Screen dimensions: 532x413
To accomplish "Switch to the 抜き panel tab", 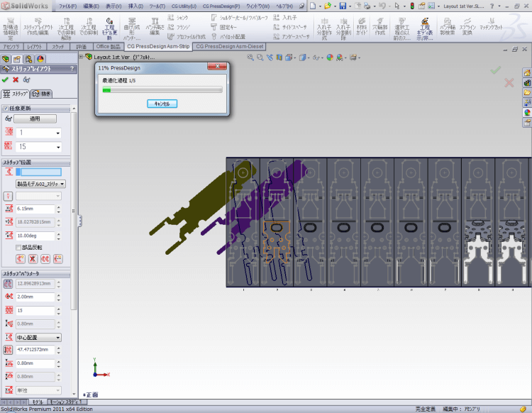I will click(42, 94).
